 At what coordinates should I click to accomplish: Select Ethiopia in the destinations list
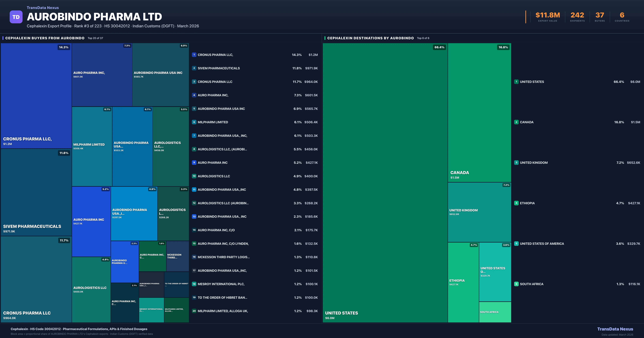pyautogui.click(x=527, y=203)
